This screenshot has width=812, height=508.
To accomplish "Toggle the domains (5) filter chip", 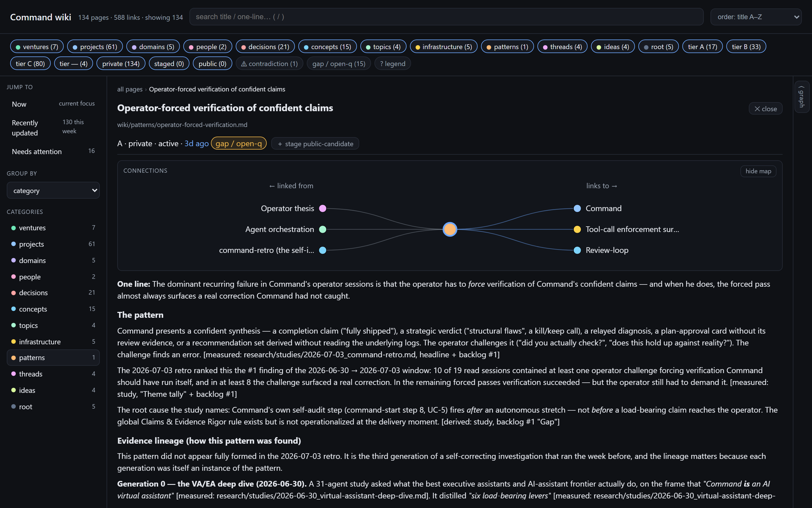I will (x=153, y=47).
